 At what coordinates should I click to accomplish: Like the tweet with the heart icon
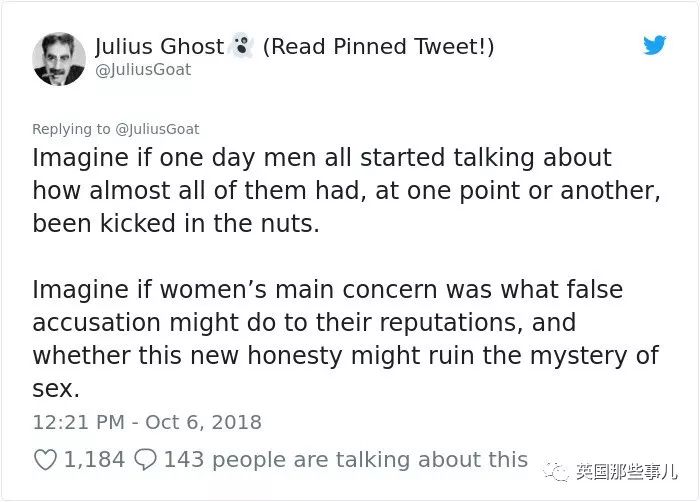[x=46, y=460]
